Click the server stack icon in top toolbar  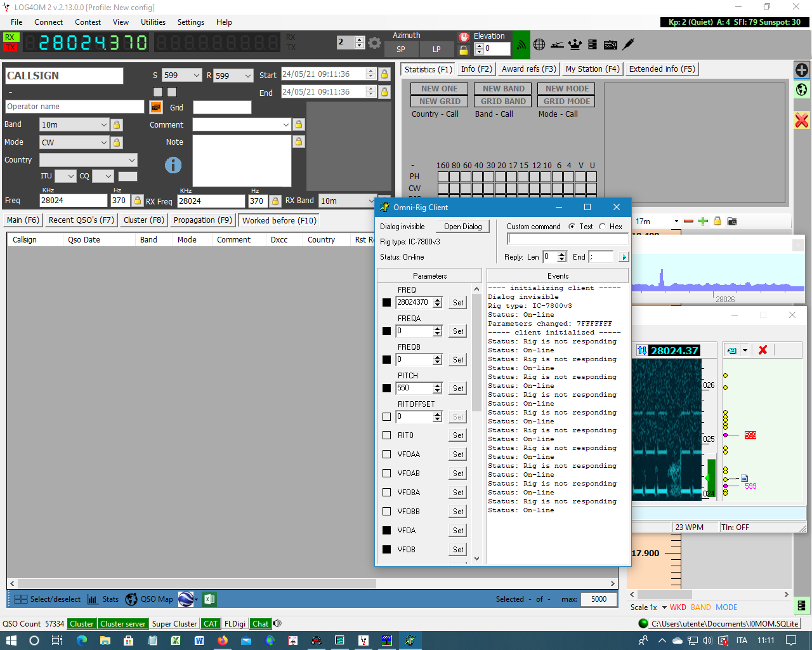pos(593,44)
